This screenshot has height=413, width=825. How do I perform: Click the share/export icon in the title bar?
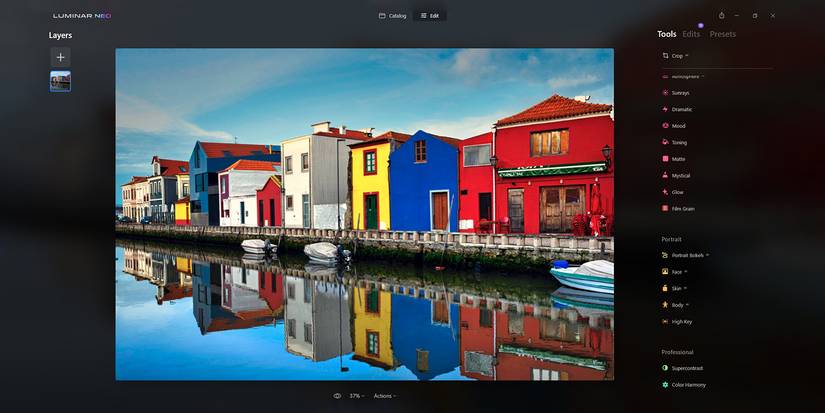tap(721, 15)
